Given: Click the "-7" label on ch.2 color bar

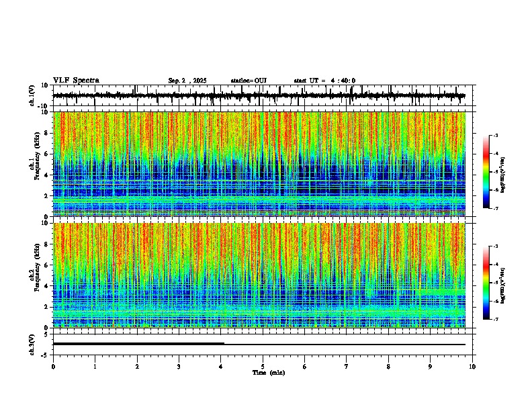Looking at the screenshot, I should pyautogui.click(x=495, y=319).
